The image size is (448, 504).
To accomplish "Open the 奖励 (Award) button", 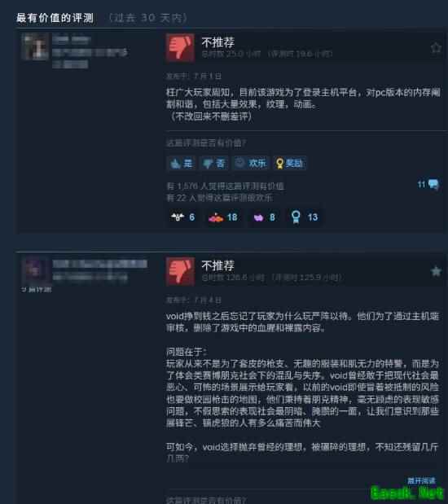I will [289, 164].
